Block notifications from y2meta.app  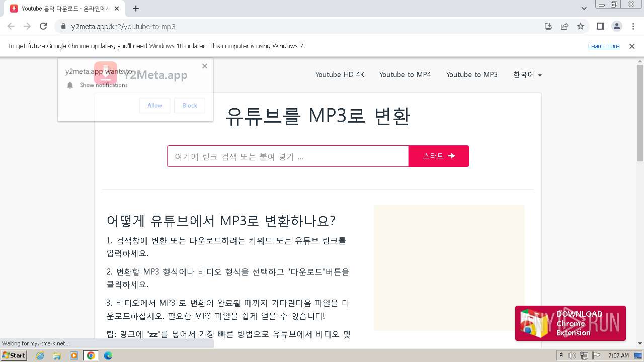point(190,105)
